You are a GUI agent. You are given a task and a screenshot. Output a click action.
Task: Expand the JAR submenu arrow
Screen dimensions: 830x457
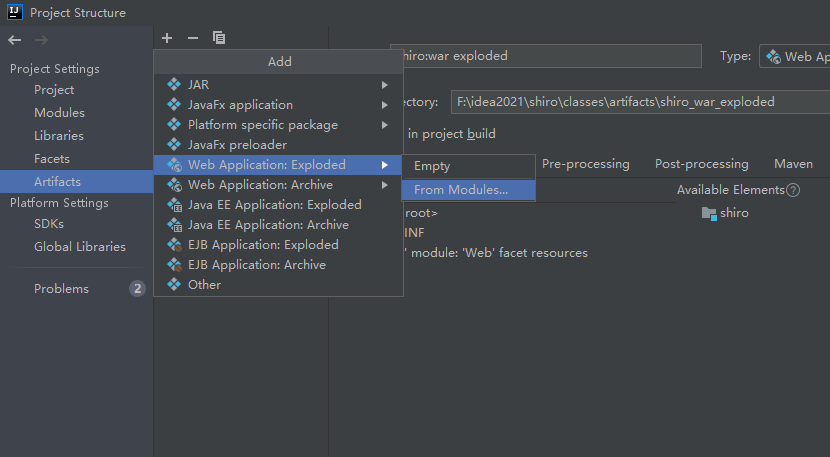pyautogui.click(x=385, y=85)
